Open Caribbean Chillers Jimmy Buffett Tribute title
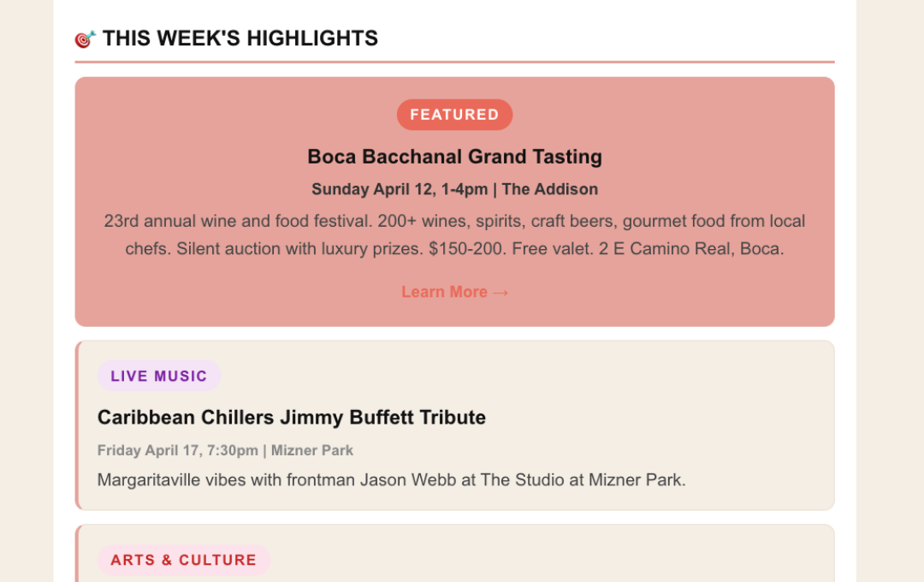The height and width of the screenshot is (582, 924). (x=291, y=418)
